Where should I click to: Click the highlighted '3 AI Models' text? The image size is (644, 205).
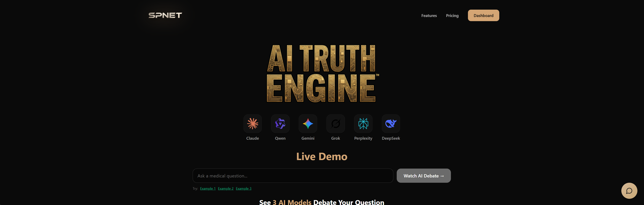click(x=292, y=202)
